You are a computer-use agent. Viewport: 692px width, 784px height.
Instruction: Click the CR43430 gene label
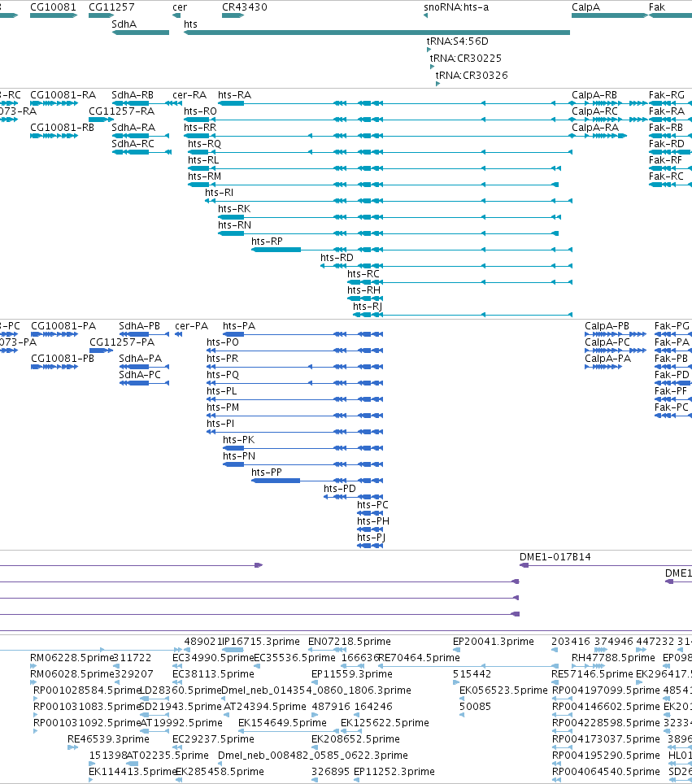click(x=245, y=7)
